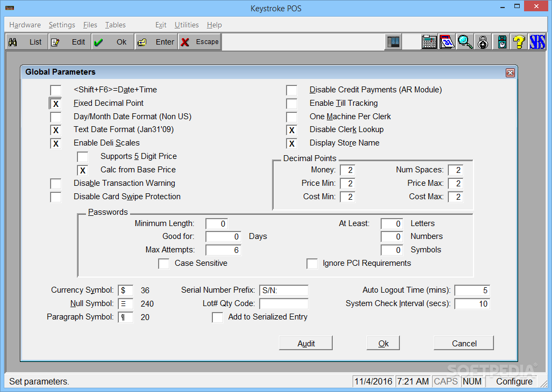
Task: Toggle Text Date Format checkbox
Action: point(55,130)
